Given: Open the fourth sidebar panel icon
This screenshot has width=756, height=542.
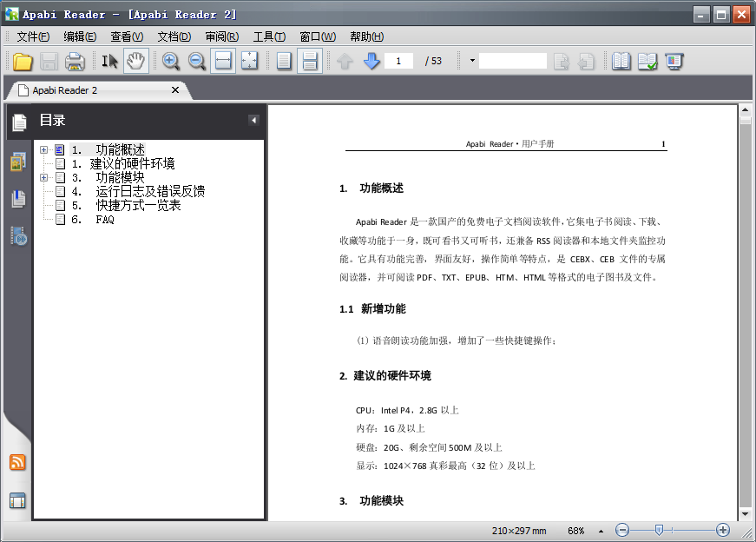Looking at the screenshot, I should pos(18,236).
